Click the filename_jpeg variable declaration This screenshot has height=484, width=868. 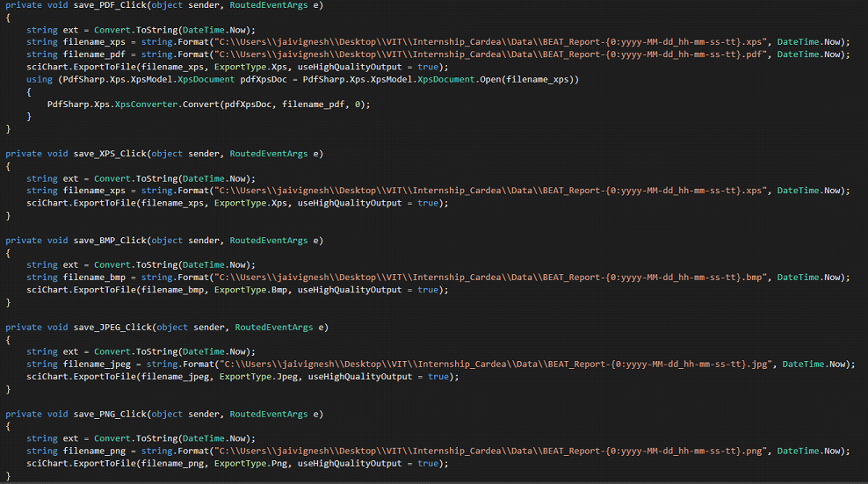point(97,365)
